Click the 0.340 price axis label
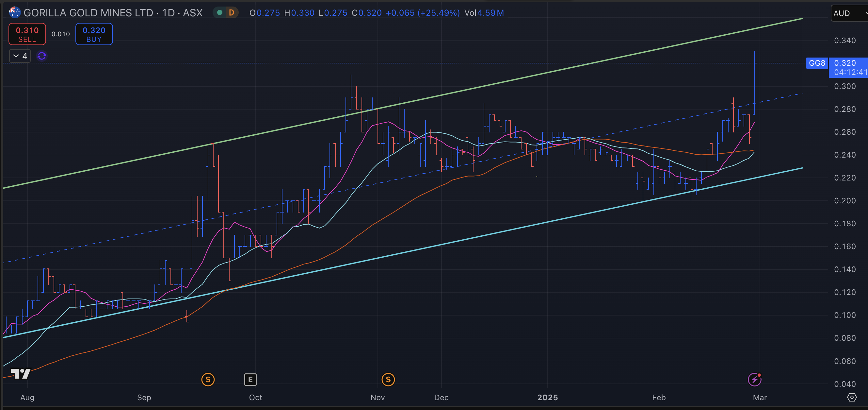 pyautogui.click(x=845, y=41)
